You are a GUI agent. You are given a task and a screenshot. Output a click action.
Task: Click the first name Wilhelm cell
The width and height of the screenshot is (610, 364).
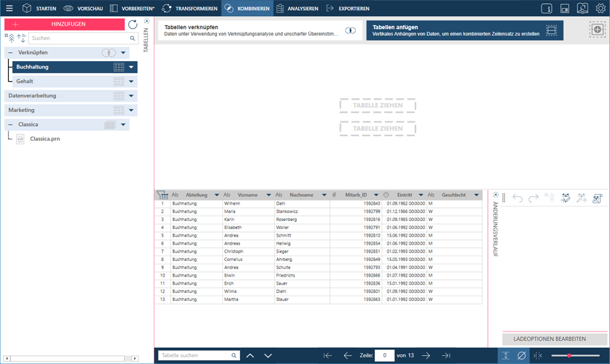pyautogui.click(x=248, y=203)
